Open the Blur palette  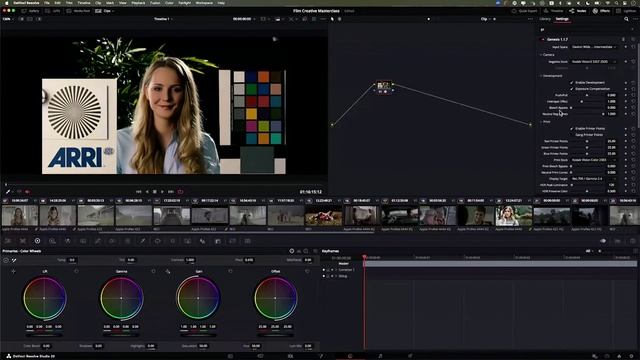[x=202, y=241]
